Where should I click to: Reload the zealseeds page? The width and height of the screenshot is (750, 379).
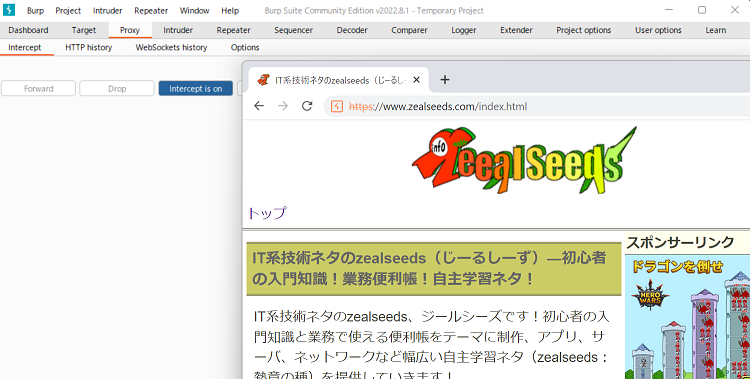coord(307,106)
